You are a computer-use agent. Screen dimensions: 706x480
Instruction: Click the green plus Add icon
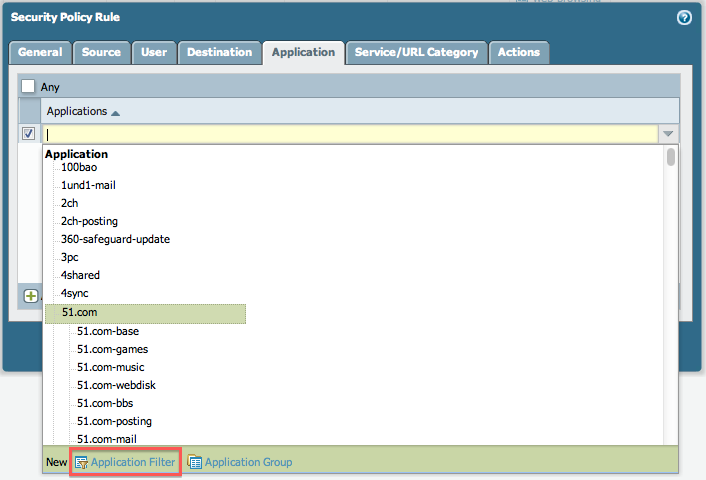31,296
